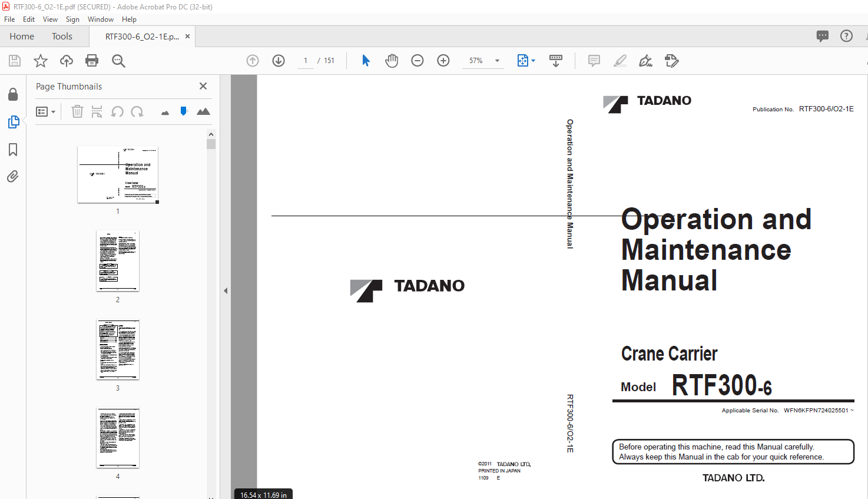Close the RTF300-6_O2-1E document tab
Screen dimensions: 868x499
[x=187, y=36]
